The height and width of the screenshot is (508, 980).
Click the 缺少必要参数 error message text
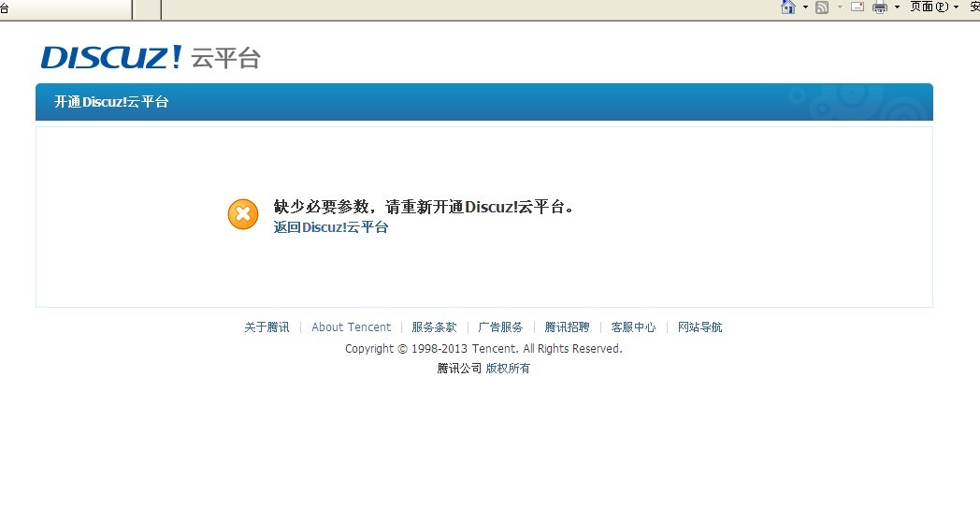pyautogui.click(x=424, y=207)
